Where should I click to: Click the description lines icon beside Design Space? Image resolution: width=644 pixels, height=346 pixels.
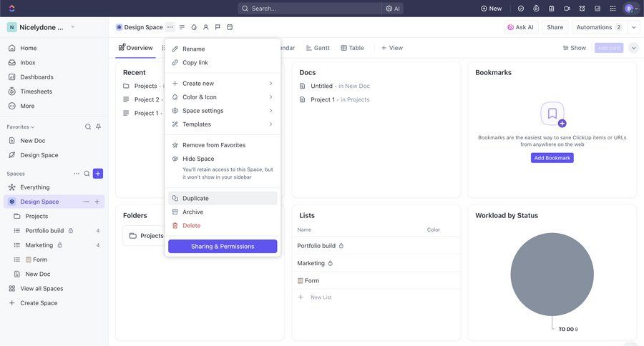[182, 27]
